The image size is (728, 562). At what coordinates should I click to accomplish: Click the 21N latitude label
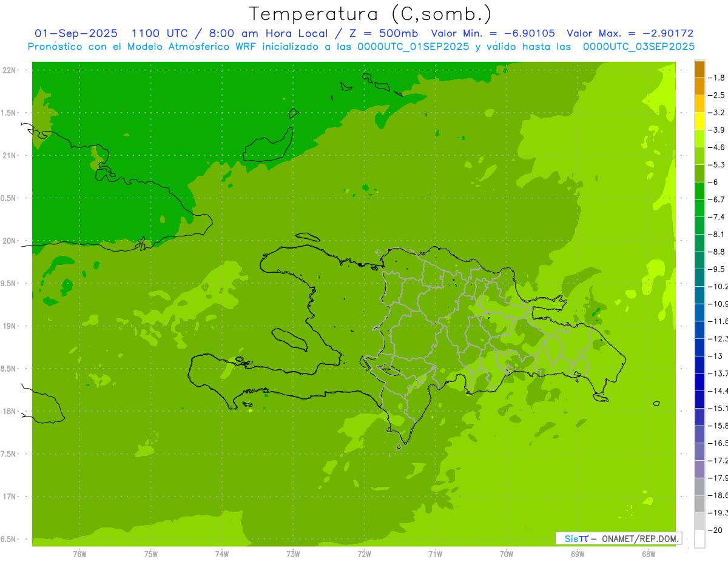10,155
